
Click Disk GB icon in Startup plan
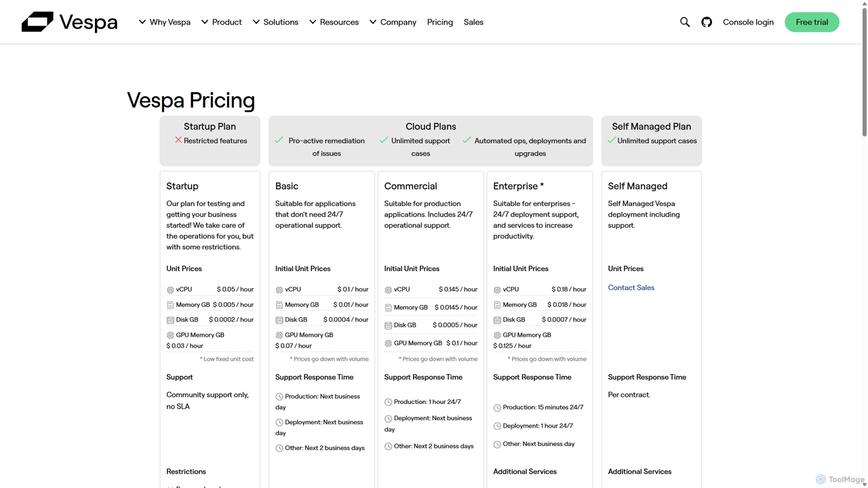tap(170, 320)
